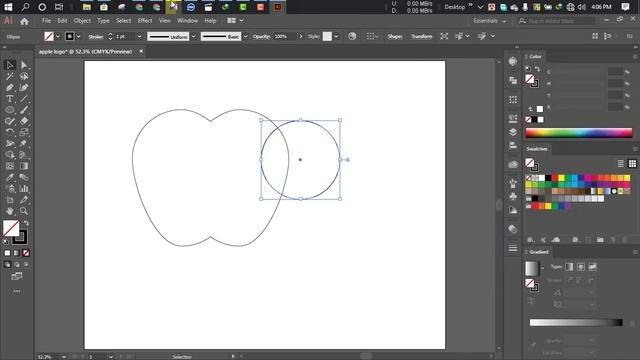Enable Draw Behind mode
Screen dimensions: 640x360
pos(17,264)
